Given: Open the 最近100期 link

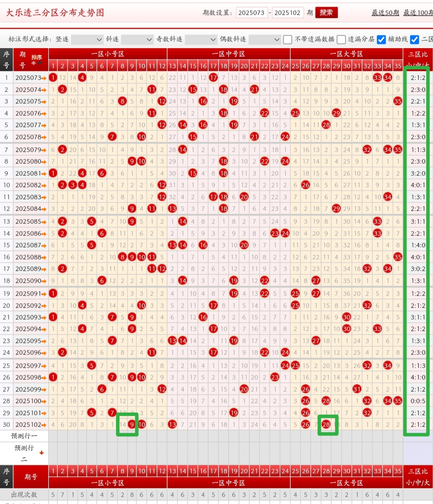Looking at the screenshot, I should click(x=418, y=12).
